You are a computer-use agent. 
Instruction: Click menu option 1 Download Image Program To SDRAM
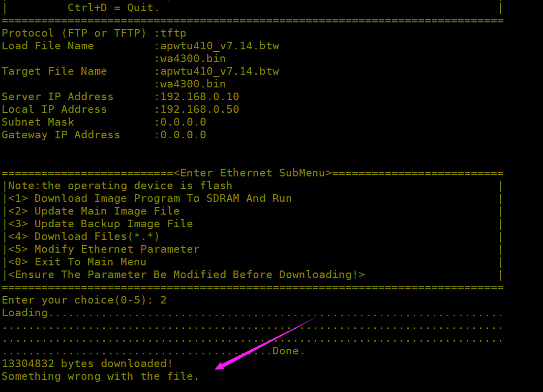pyautogui.click(x=150, y=198)
